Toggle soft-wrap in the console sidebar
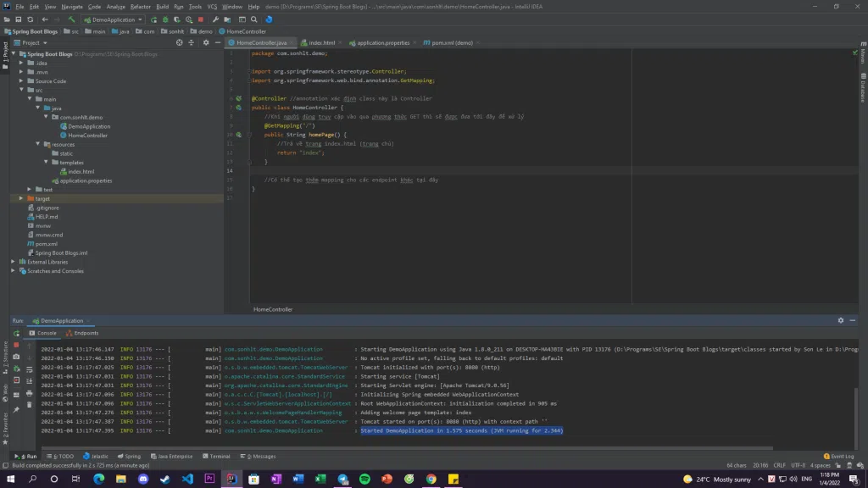868x488 pixels. 29,369
